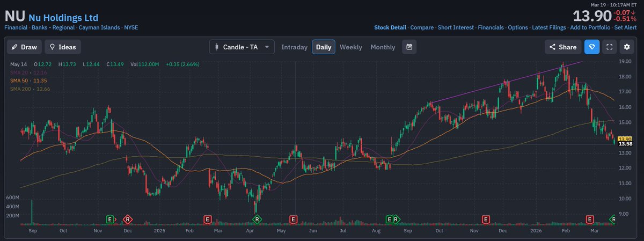Click Add to Portfolio
The image size is (644, 241).
[x=590, y=27]
